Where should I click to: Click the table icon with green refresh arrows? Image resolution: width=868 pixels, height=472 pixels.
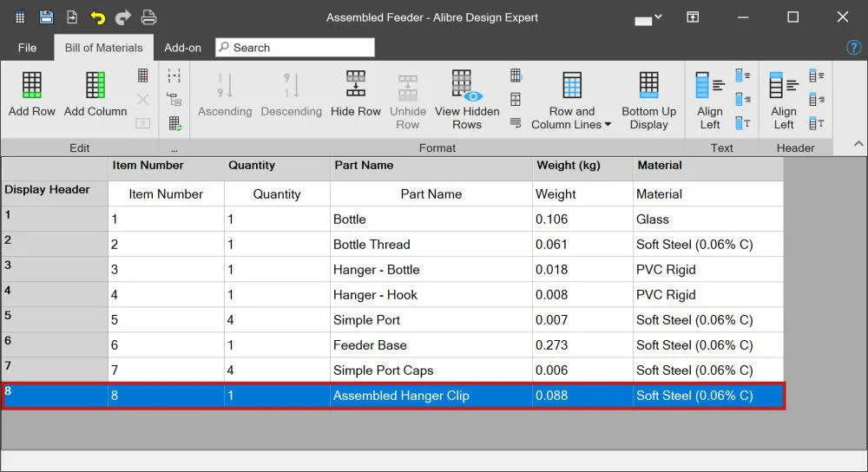click(x=175, y=123)
